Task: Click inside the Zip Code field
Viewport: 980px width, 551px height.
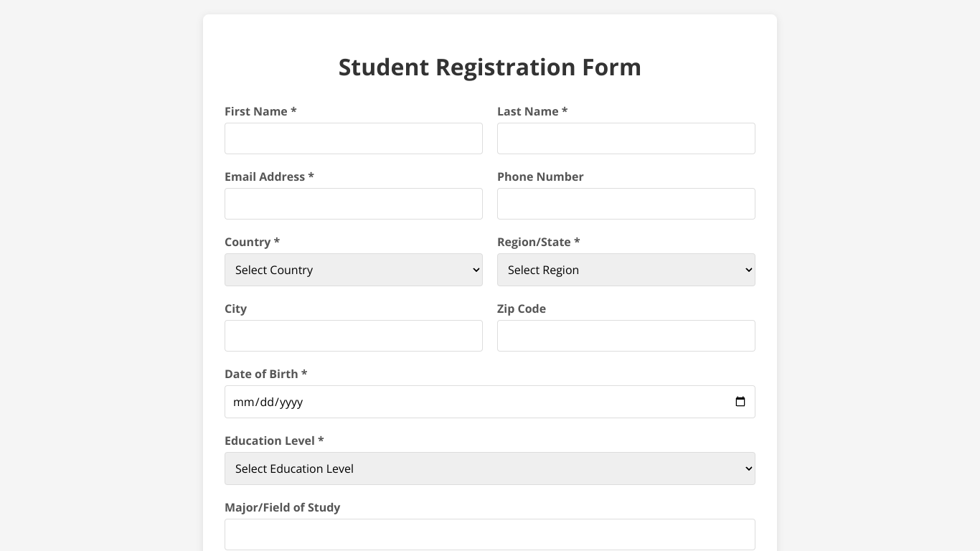Action: (x=626, y=336)
